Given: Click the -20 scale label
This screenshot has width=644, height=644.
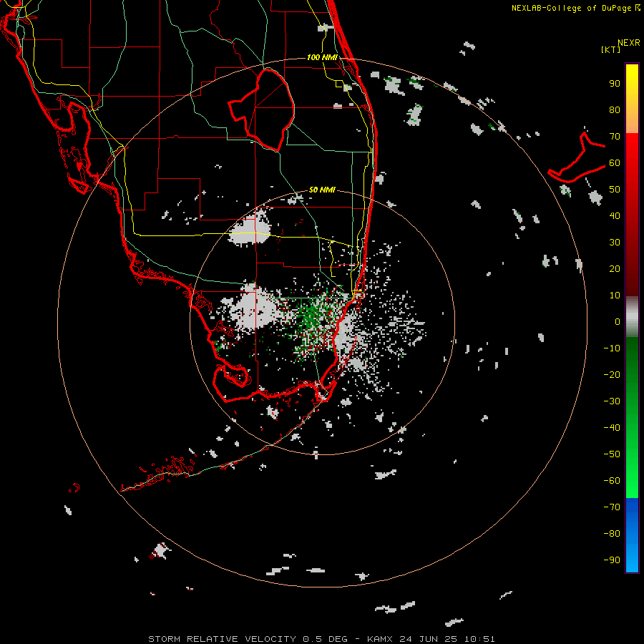Looking at the screenshot, I should tap(612, 375).
